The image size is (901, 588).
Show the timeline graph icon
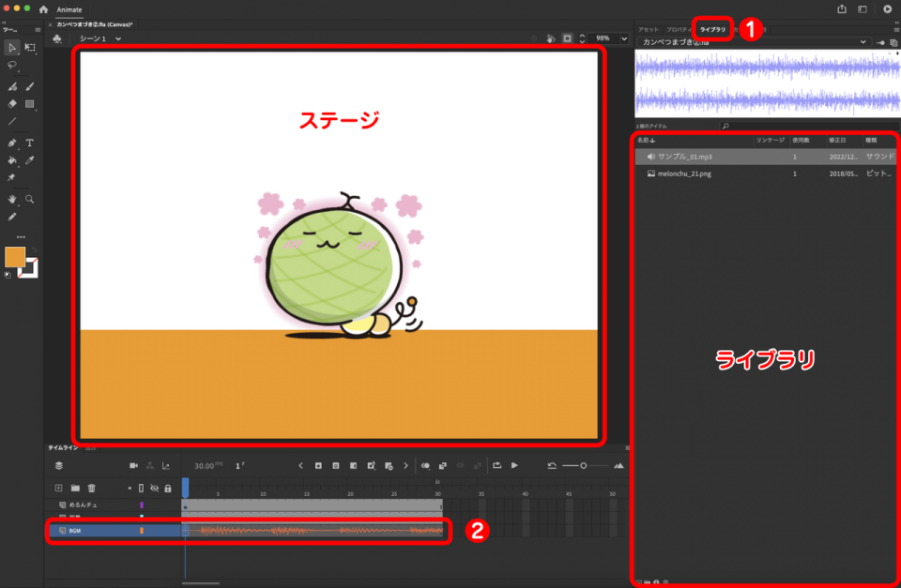click(166, 466)
